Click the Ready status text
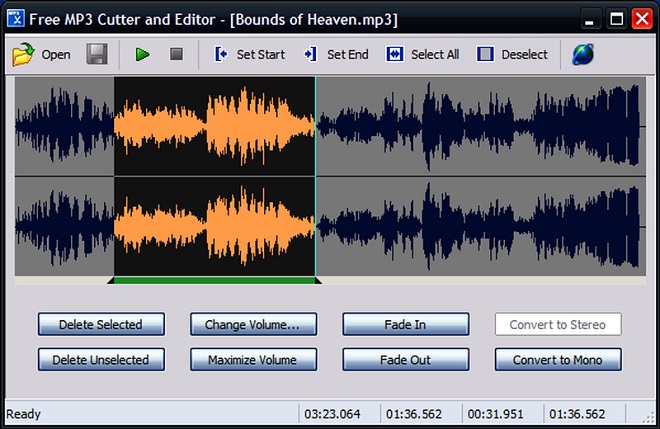Image resolution: width=660 pixels, height=429 pixels. tap(24, 414)
